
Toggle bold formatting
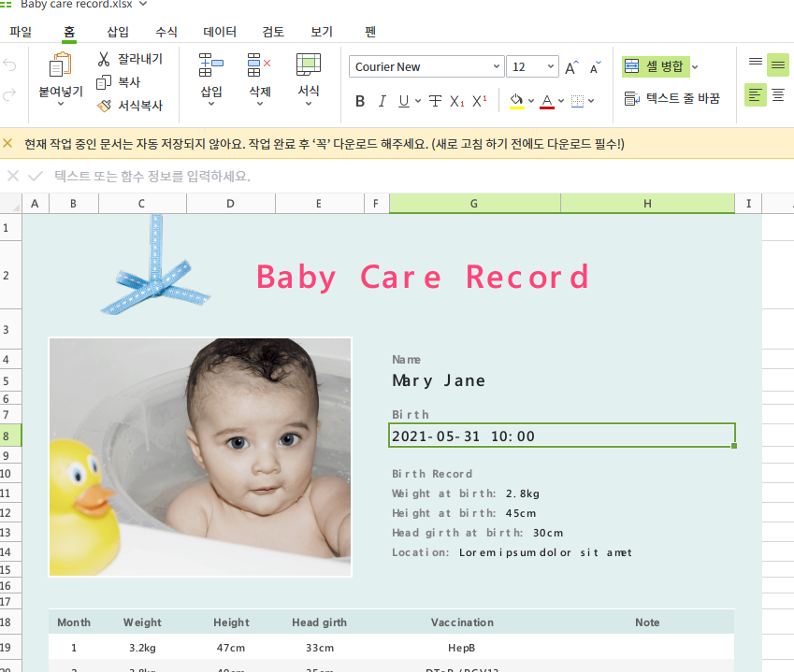360,100
